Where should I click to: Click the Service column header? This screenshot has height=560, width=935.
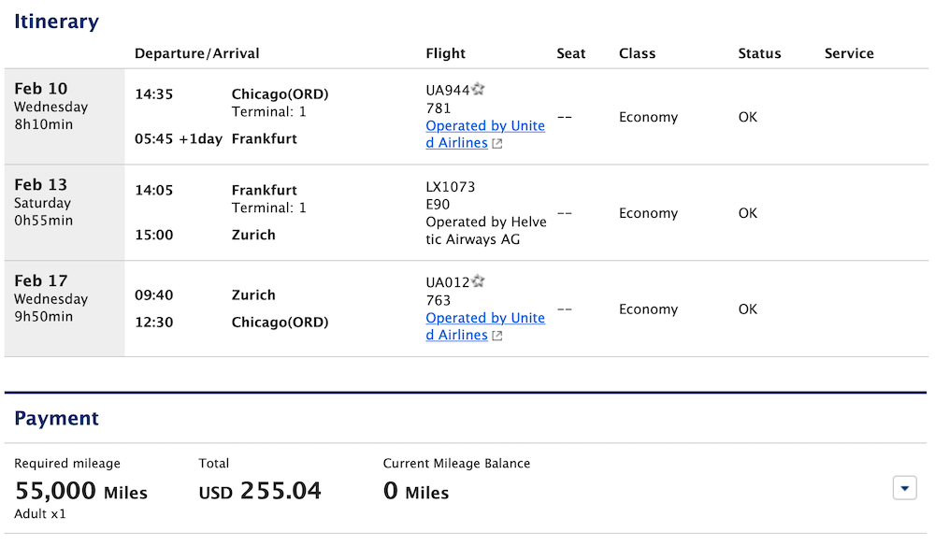coord(849,53)
